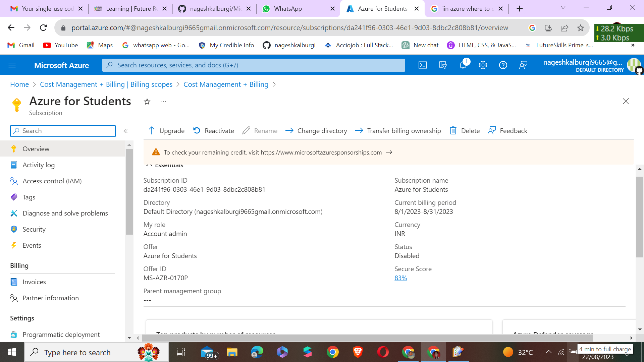Viewport: 644px width, 362px height.
Task: Open the tab search dropdown chevron
Action: click(x=563, y=7)
